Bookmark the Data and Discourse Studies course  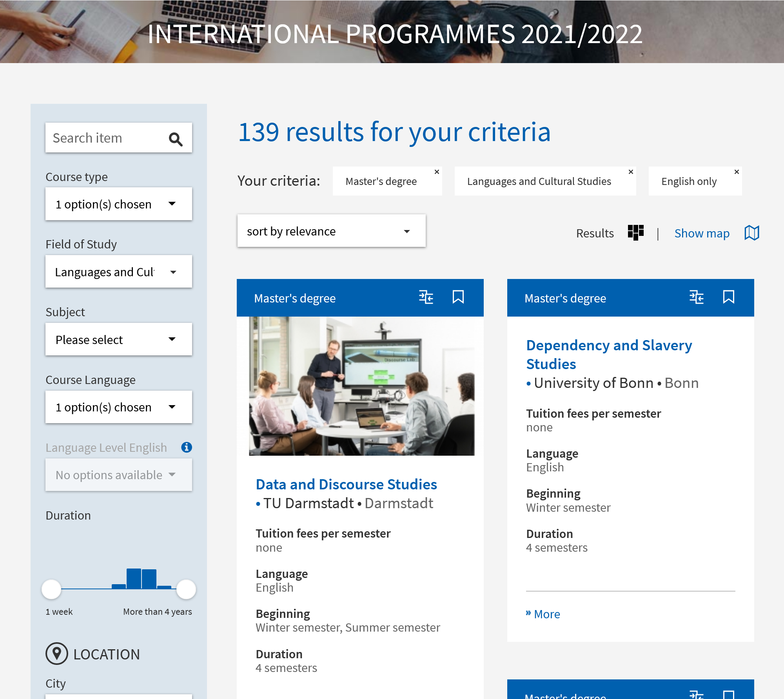pos(458,297)
